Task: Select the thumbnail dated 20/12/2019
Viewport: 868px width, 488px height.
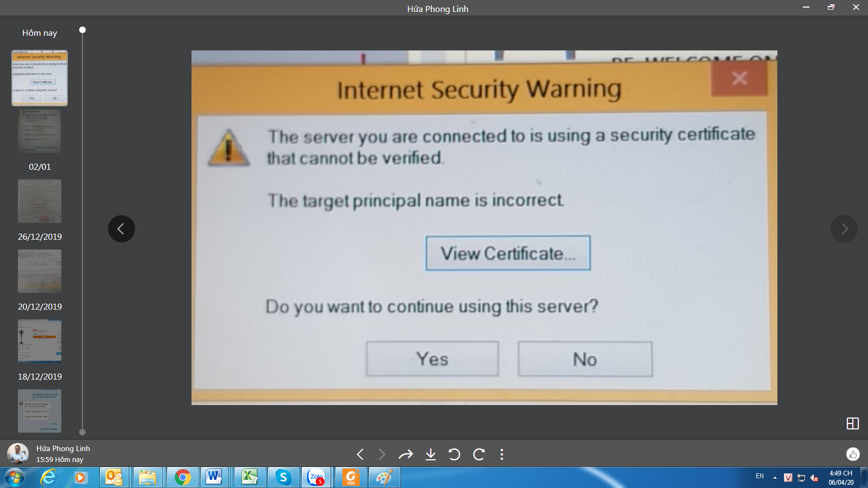Action: click(40, 341)
